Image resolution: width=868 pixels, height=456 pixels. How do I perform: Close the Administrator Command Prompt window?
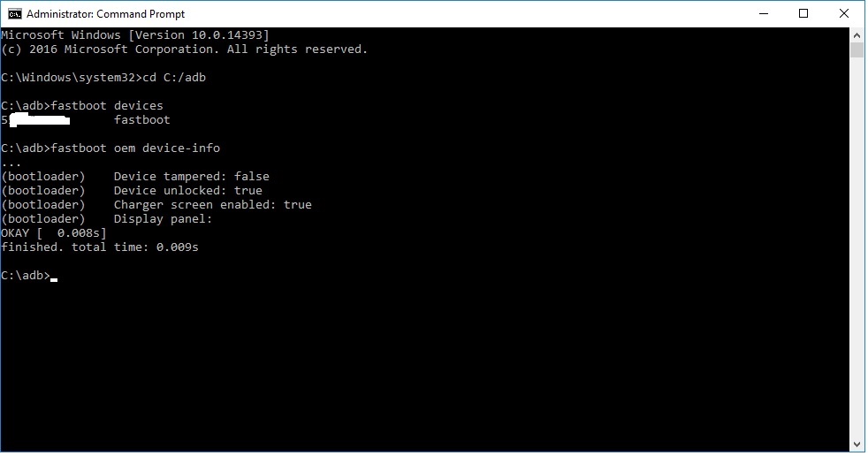click(x=844, y=14)
